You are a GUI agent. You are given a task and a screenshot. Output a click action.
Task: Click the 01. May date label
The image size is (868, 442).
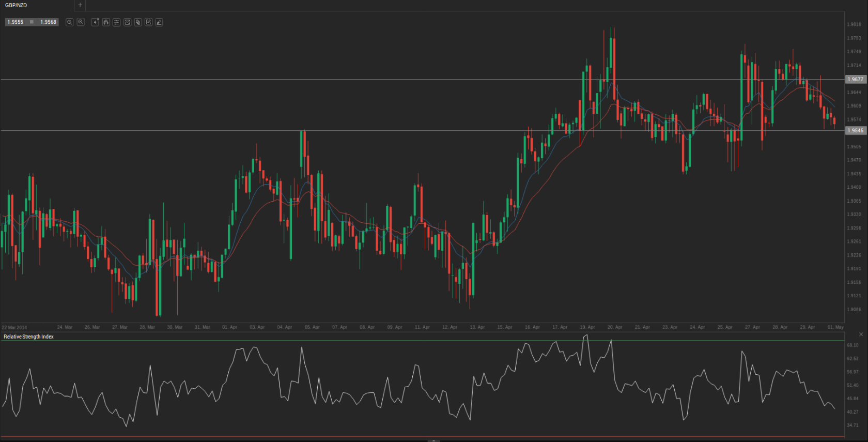coord(835,327)
